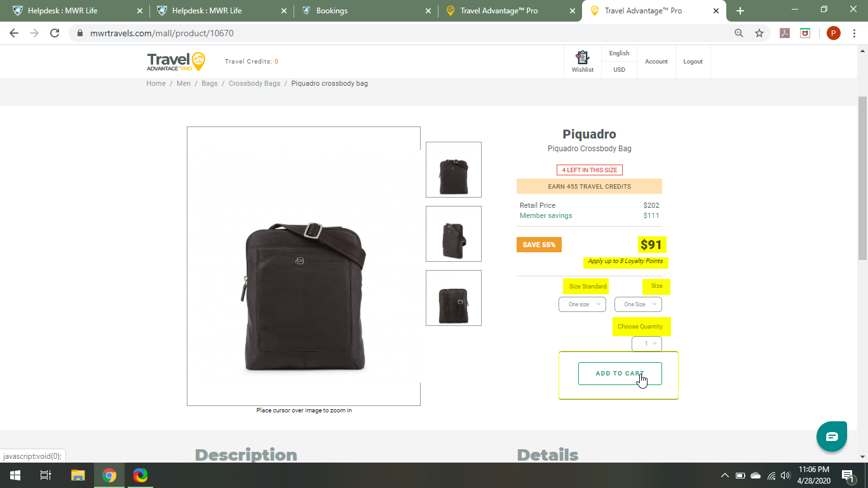Open Task View on taskbar
868x488 pixels.
point(46,475)
